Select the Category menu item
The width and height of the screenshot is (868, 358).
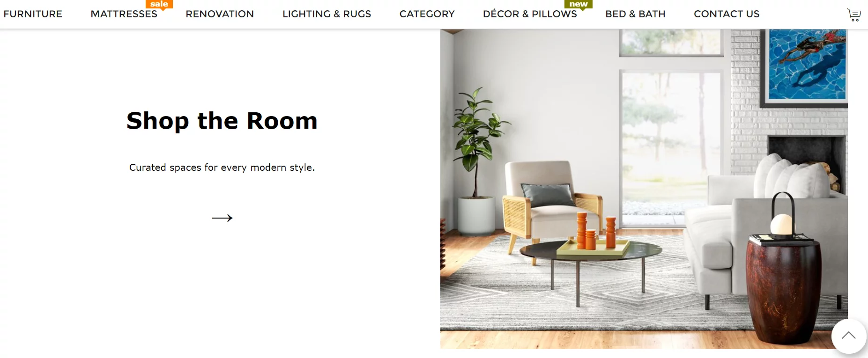(x=427, y=14)
